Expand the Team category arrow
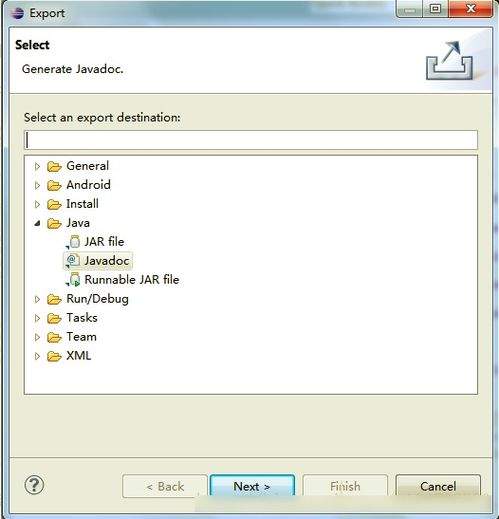Image resolution: width=499 pixels, height=519 pixels. pyautogui.click(x=37, y=337)
